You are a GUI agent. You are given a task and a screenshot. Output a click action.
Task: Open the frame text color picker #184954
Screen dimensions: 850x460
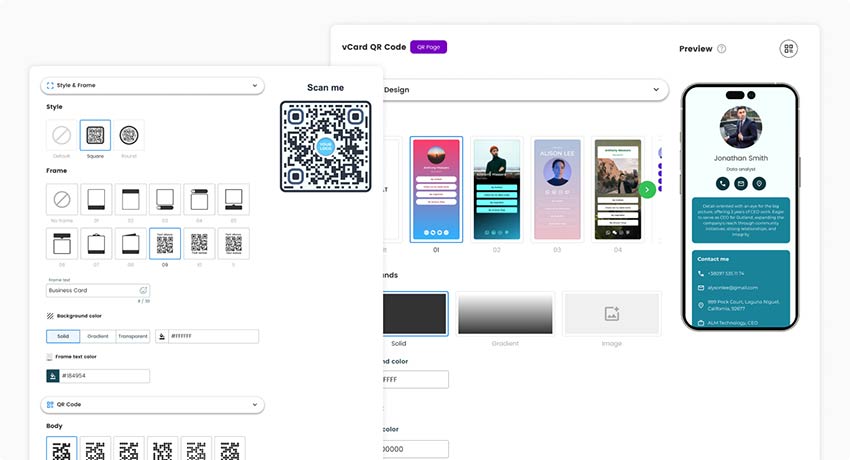[x=53, y=376]
